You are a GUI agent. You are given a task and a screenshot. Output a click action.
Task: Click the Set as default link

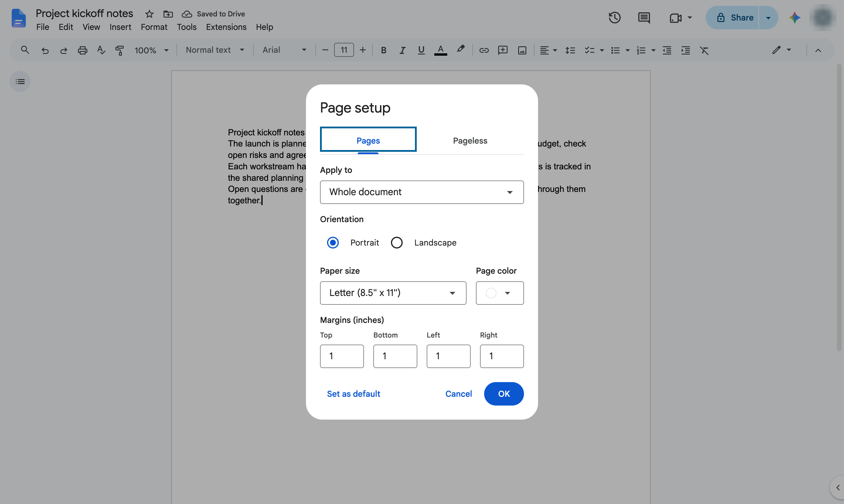tap(353, 394)
